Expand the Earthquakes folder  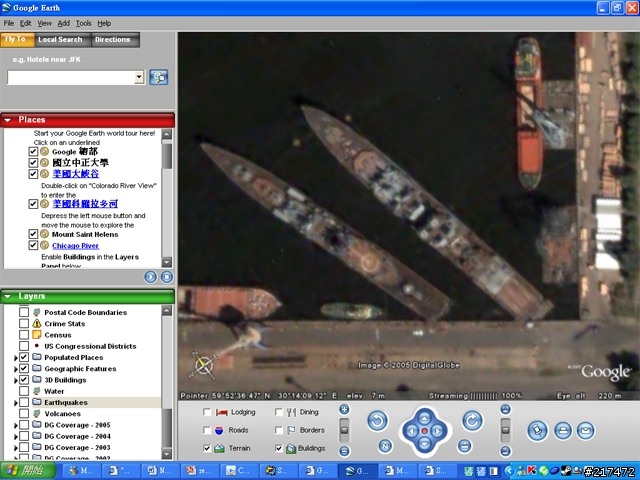click(x=16, y=403)
